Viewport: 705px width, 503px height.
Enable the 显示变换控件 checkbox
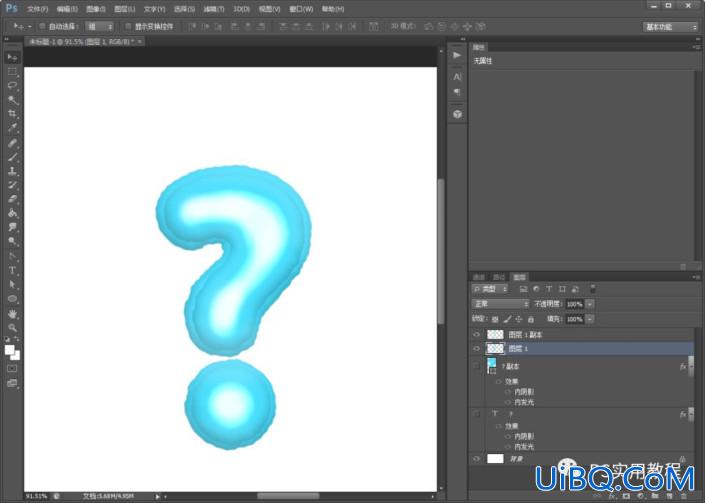[128, 27]
